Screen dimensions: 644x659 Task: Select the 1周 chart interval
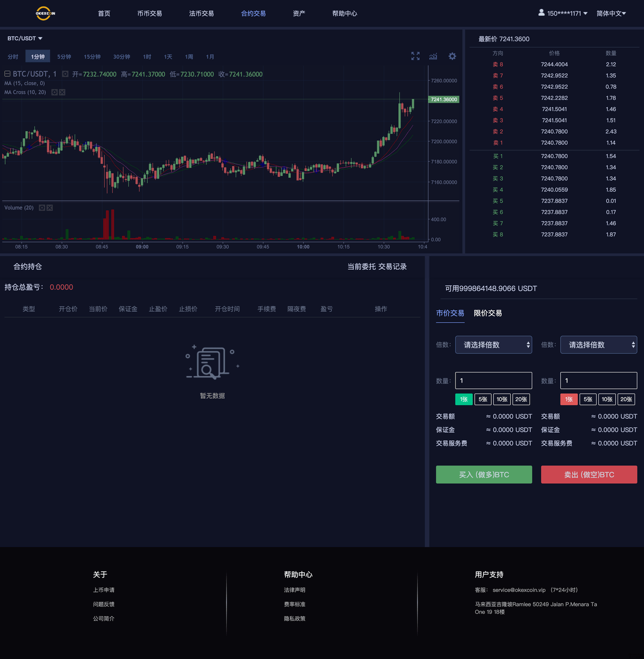(189, 57)
